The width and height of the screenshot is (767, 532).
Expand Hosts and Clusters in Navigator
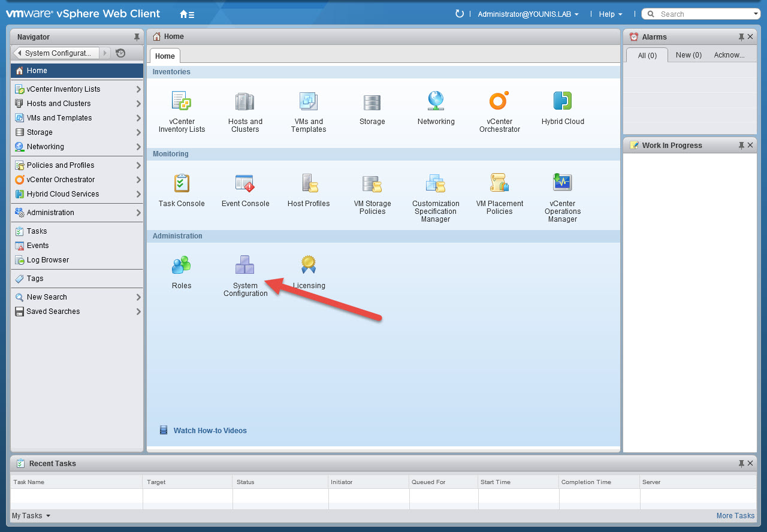(x=138, y=104)
